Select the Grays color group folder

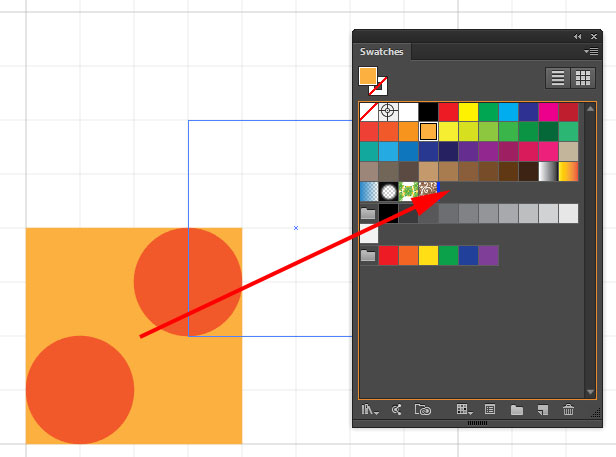pos(368,213)
